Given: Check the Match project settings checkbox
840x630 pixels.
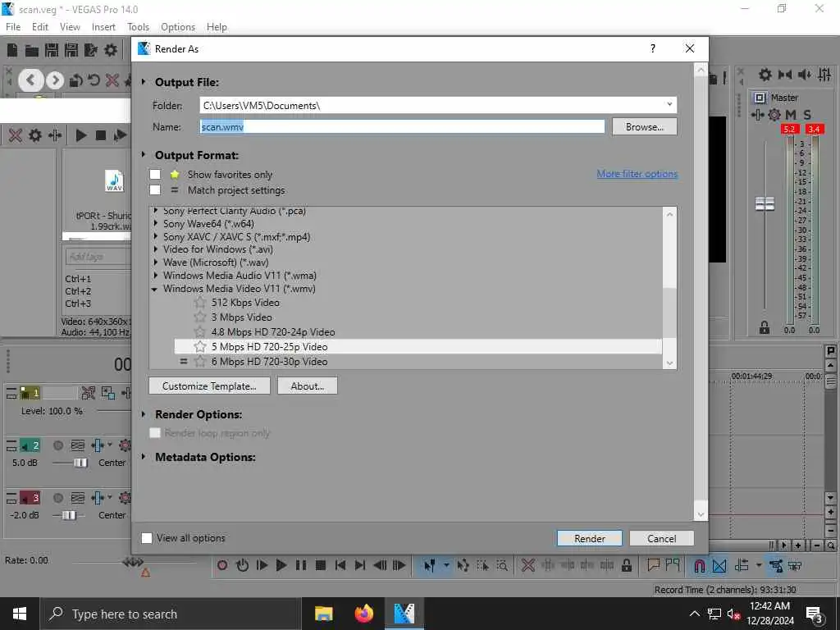Looking at the screenshot, I should [155, 189].
